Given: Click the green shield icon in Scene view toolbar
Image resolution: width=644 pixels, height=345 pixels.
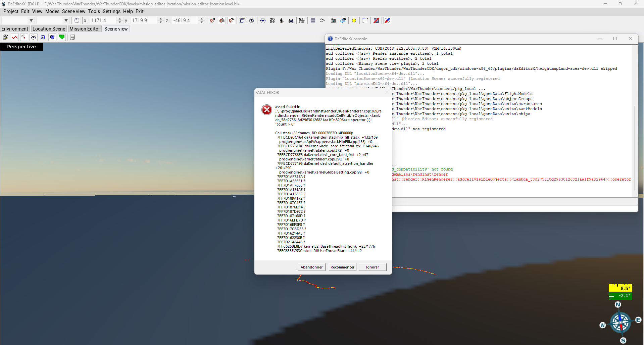Looking at the screenshot, I should 62,37.
